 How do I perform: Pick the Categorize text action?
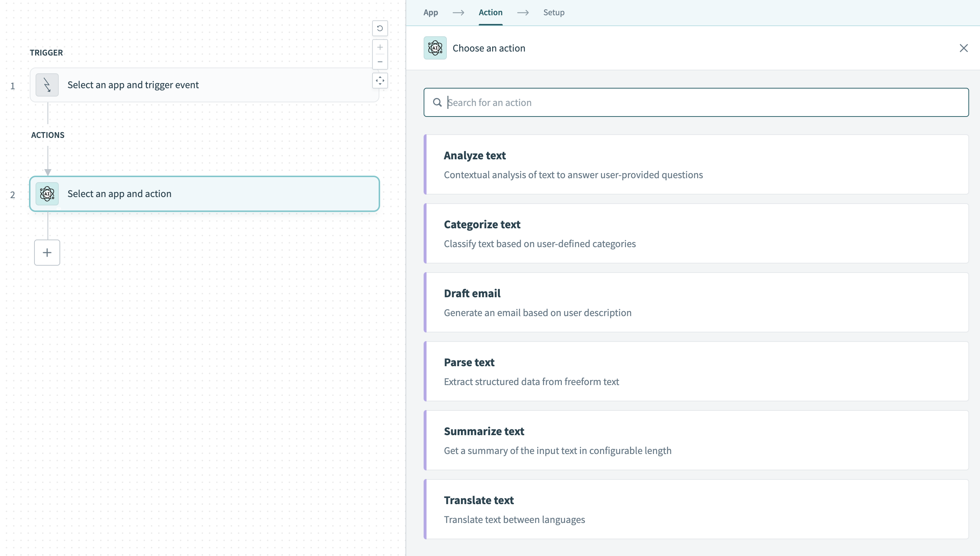point(696,233)
